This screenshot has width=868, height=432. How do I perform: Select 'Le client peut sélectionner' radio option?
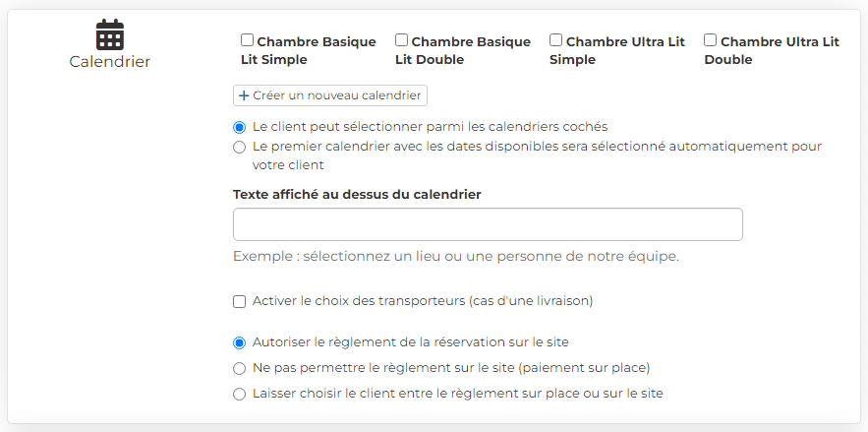[239, 127]
